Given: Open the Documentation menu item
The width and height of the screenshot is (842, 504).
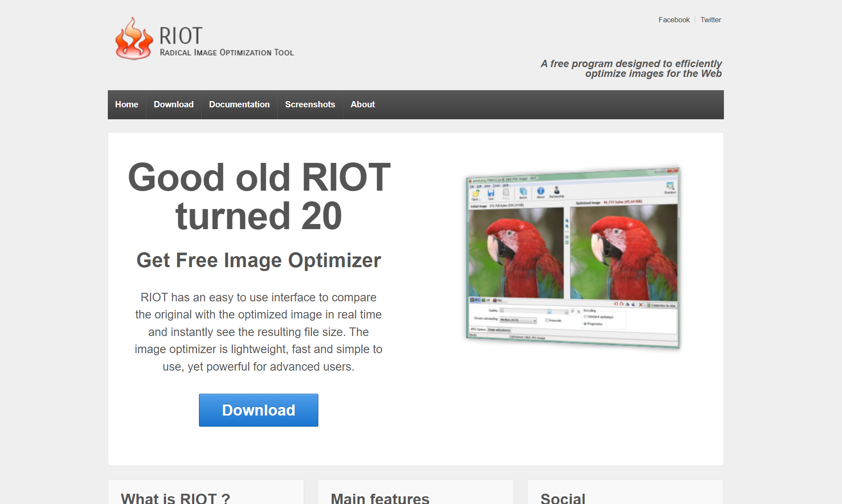Looking at the screenshot, I should click(x=239, y=104).
